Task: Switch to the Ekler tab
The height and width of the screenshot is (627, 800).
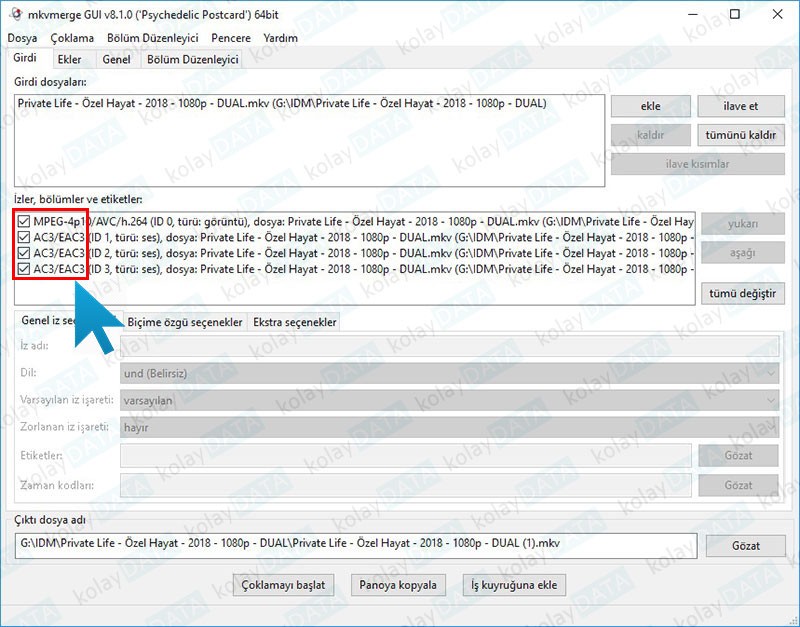Action: point(69,60)
